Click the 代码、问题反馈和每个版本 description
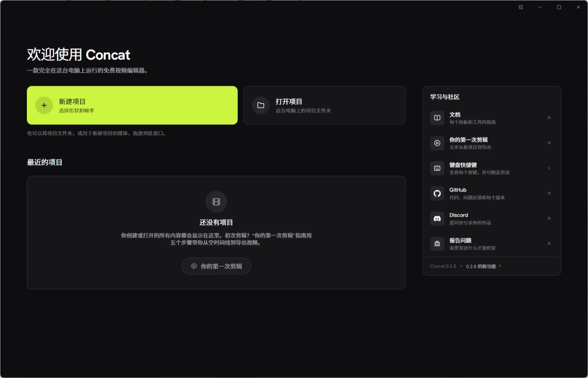 click(x=477, y=198)
